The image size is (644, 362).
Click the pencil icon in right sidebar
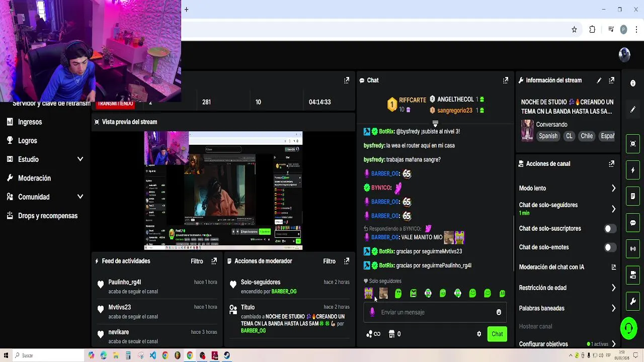(x=633, y=110)
